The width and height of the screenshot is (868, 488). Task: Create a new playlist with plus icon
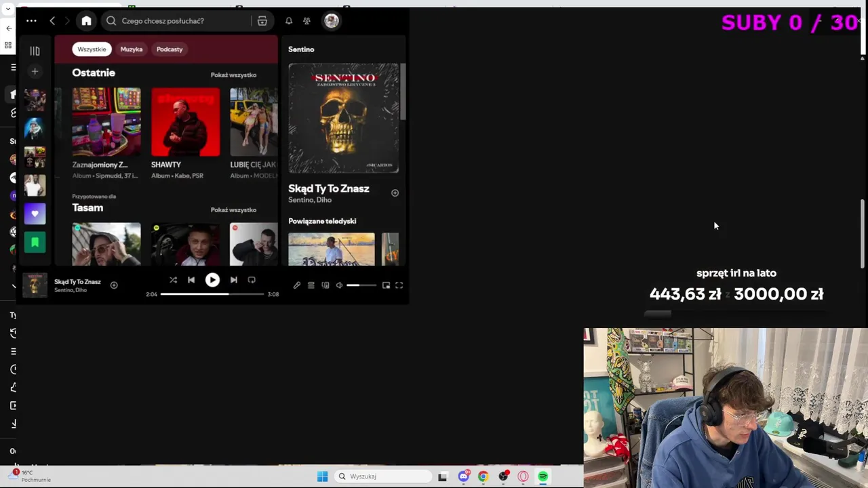[x=35, y=71]
